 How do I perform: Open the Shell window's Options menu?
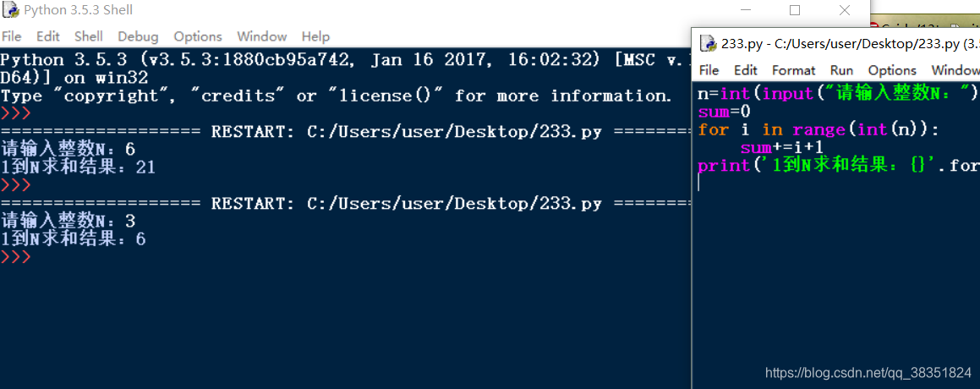[x=198, y=36]
